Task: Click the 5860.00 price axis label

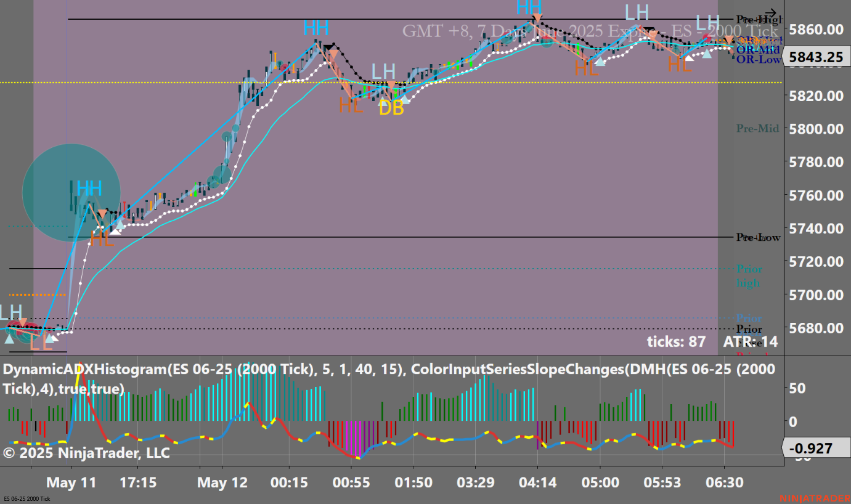Action: click(x=815, y=30)
